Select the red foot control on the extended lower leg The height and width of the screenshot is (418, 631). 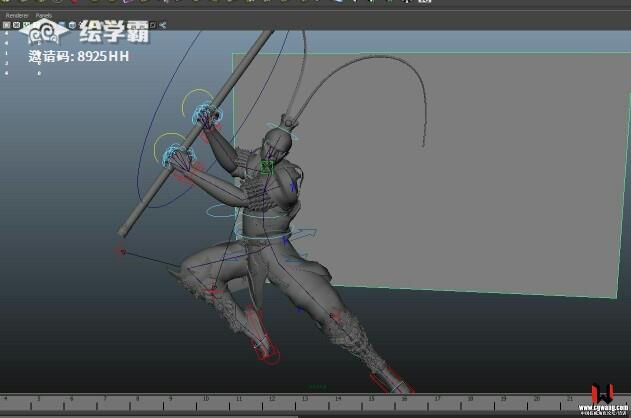(392, 381)
